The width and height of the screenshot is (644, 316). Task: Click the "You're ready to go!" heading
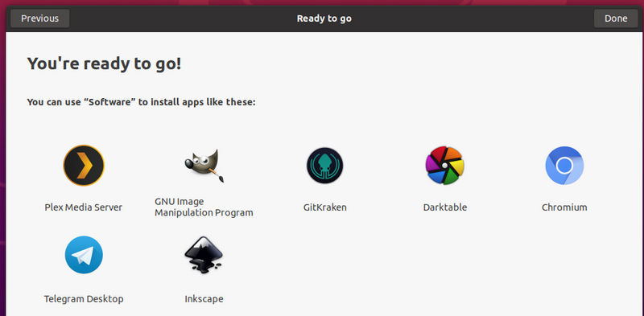(x=104, y=64)
